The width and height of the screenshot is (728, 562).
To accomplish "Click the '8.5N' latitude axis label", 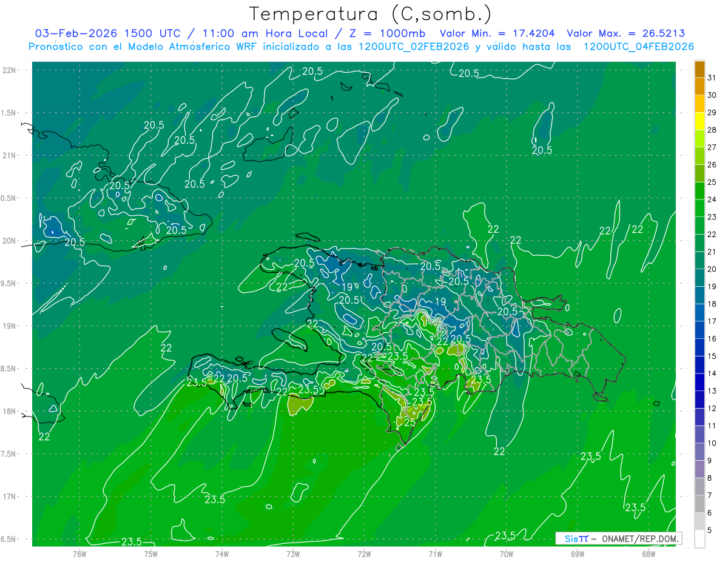I will (8, 369).
